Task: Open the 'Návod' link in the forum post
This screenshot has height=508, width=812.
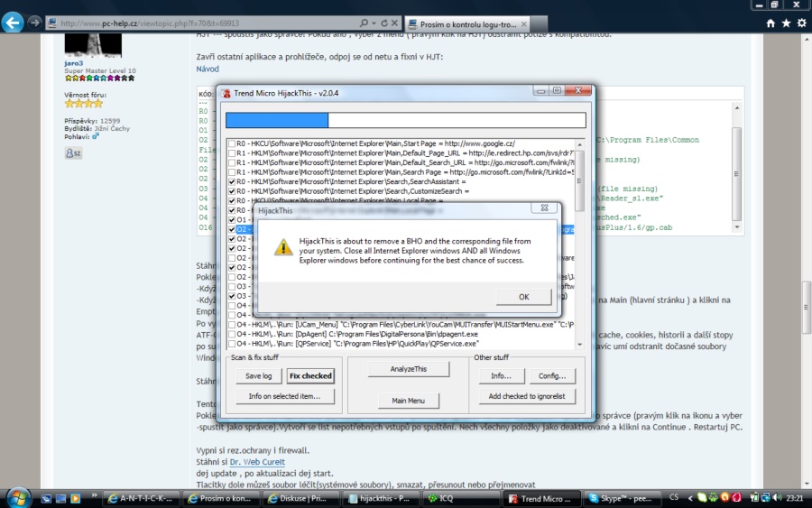Action: [208, 69]
